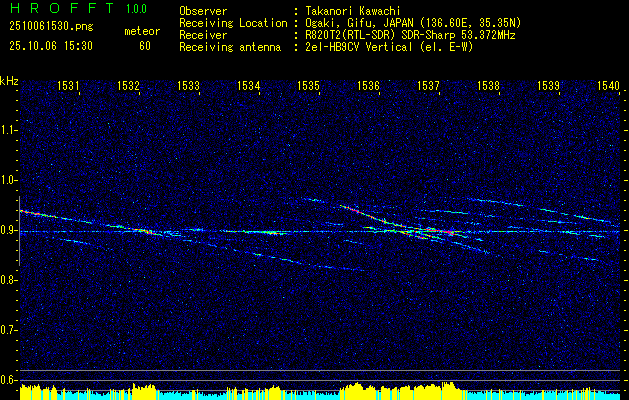
Task: Click the Receiving antenna label
Action: tap(230, 47)
